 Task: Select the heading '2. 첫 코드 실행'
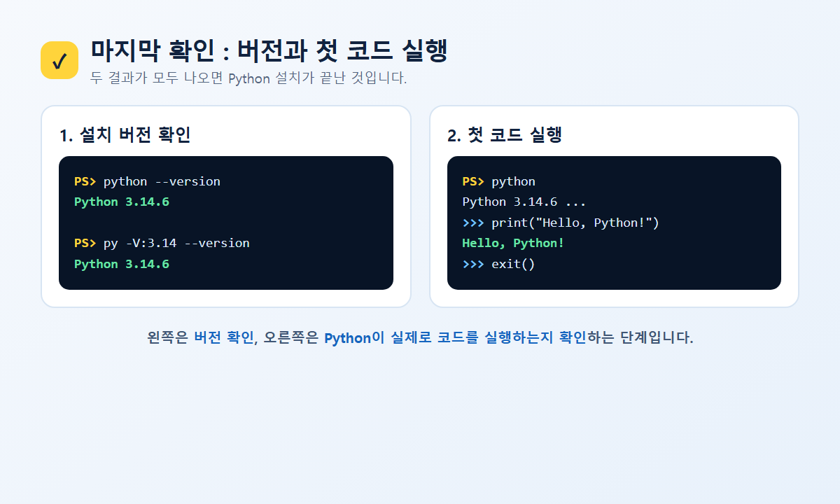click(x=505, y=135)
